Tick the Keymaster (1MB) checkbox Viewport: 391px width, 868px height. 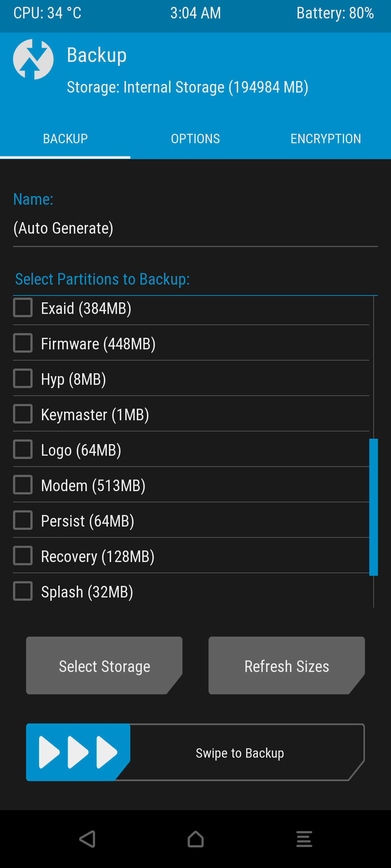tap(23, 414)
